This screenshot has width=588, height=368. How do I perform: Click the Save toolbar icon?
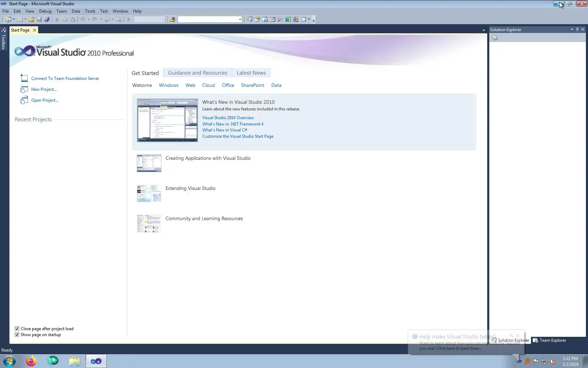39,20
